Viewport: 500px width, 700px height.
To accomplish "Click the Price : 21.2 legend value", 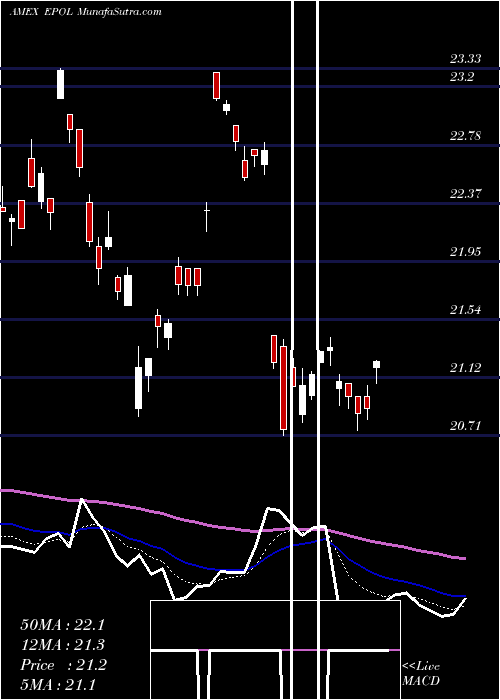I will (x=63, y=665).
